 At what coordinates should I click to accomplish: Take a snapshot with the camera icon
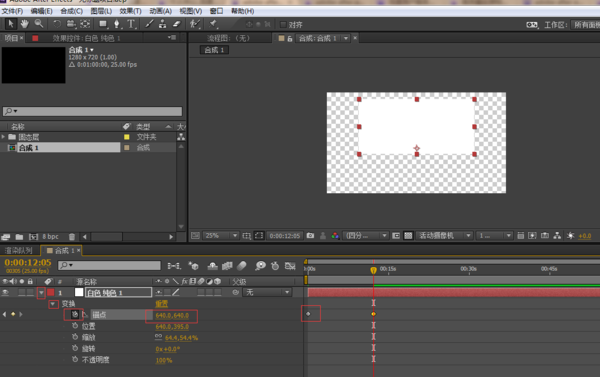[x=310, y=235]
